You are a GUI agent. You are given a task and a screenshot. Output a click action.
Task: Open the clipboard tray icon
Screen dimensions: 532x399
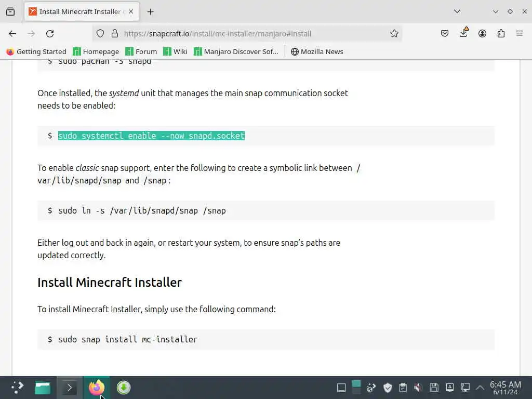pos(403,388)
